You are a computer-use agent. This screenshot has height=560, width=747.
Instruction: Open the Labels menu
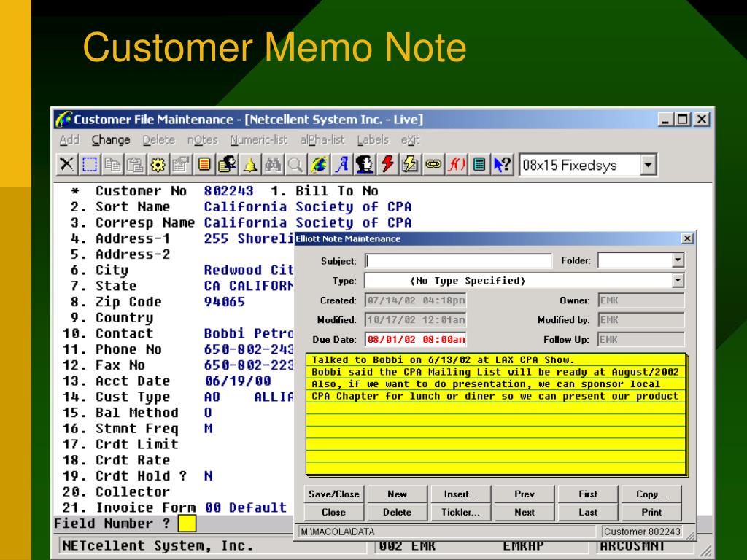(x=373, y=139)
